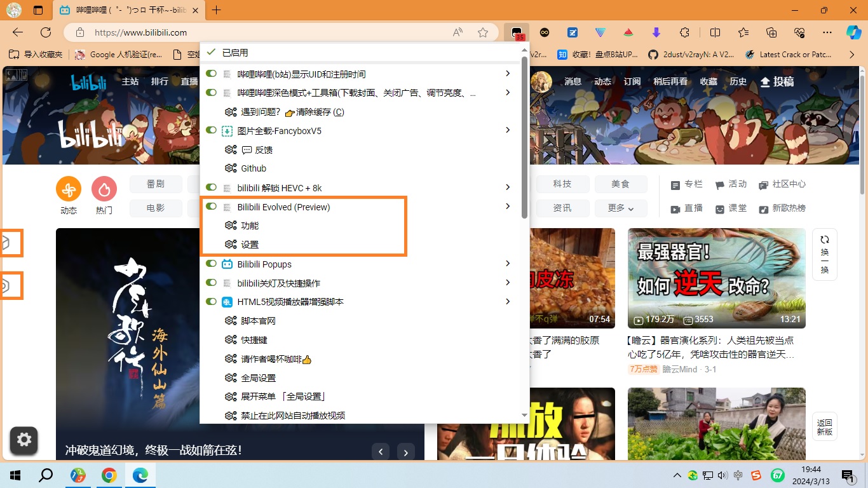The width and height of the screenshot is (868, 488).
Task: Expand the 解锁 HEVC + 8k submenu arrow
Action: 508,187
